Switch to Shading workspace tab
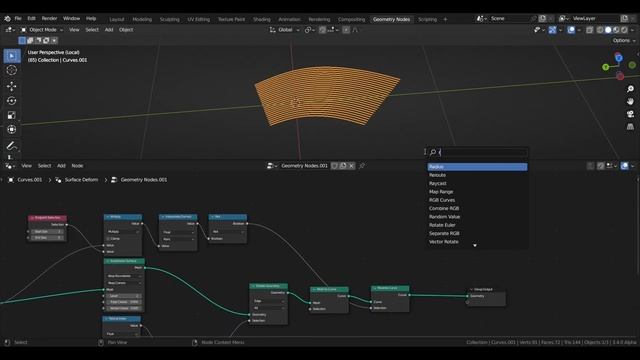This screenshot has height=360, width=640. click(262, 19)
